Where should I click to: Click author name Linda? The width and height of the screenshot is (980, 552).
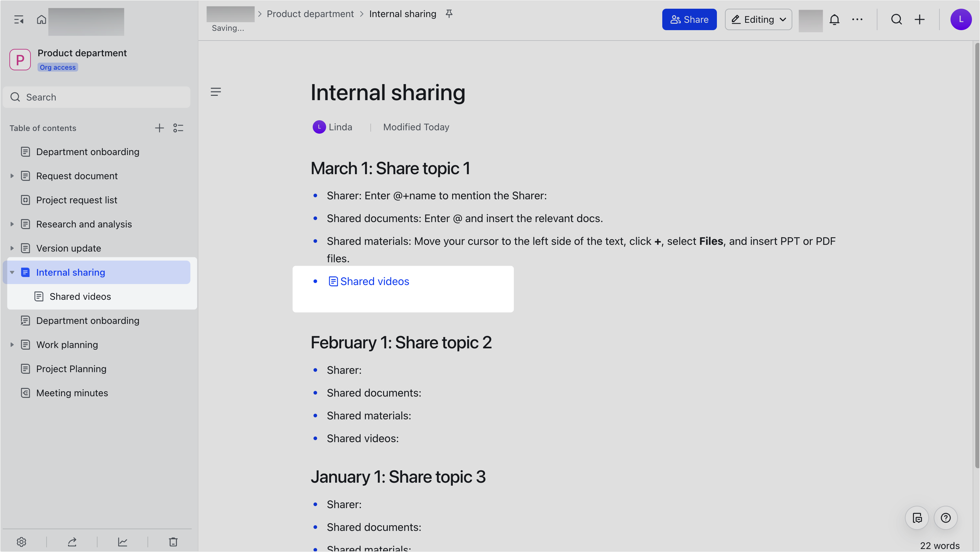[341, 127]
